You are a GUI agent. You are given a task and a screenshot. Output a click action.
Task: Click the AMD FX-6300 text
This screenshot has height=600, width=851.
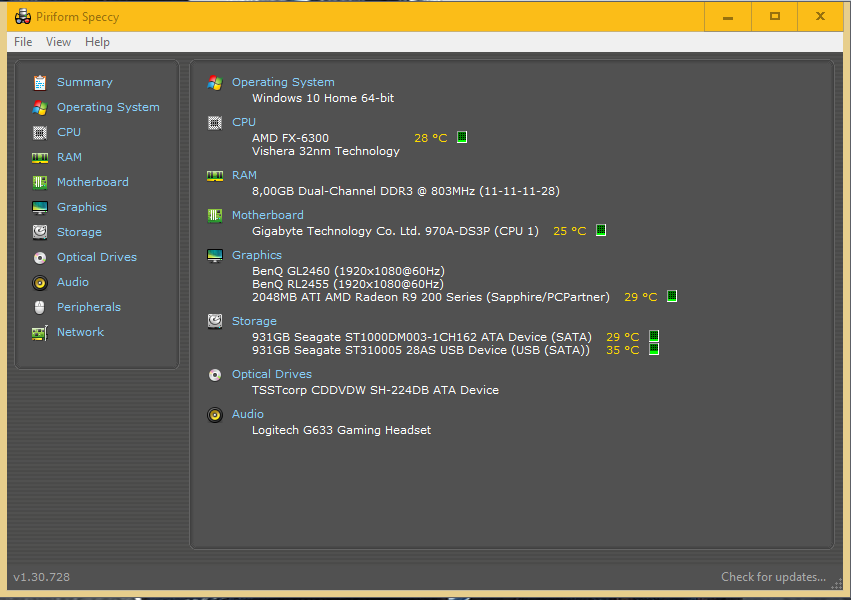coord(290,138)
